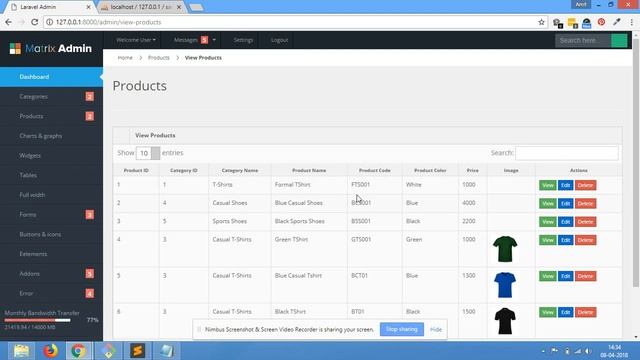Image resolution: width=640 pixels, height=360 pixels.
Task: Delete the Formal TShirt product
Action: click(x=585, y=185)
